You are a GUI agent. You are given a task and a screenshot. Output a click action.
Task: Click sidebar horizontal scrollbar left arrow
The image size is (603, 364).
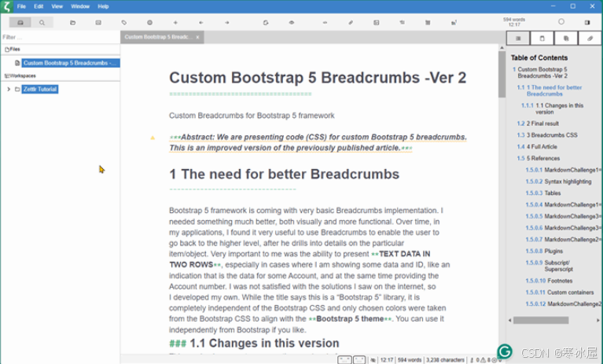click(x=510, y=320)
